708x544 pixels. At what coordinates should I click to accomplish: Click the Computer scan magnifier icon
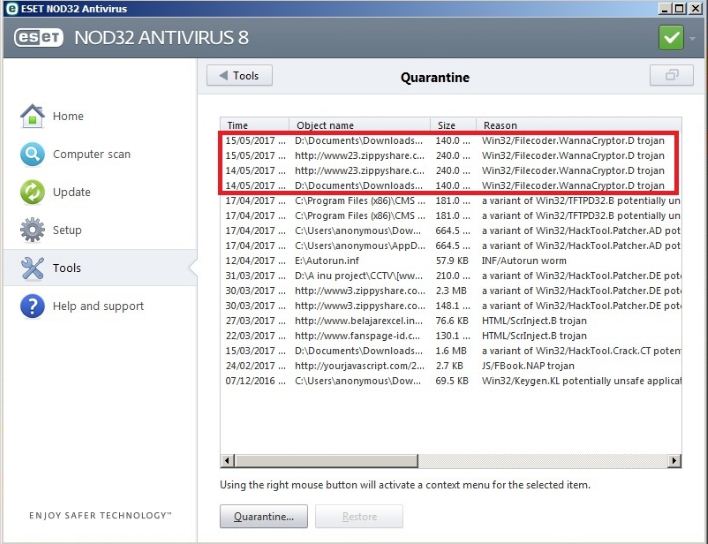(32, 154)
